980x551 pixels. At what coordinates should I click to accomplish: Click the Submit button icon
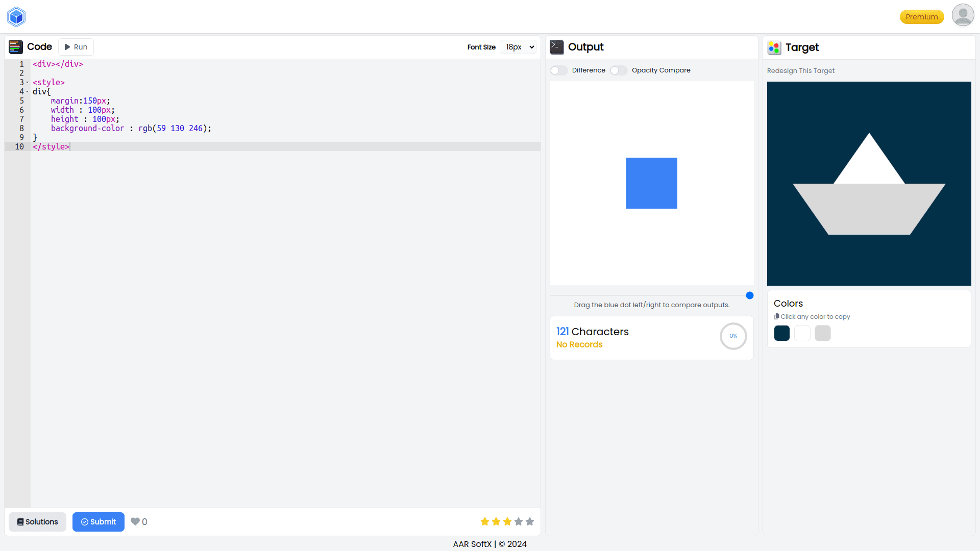pyautogui.click(x=85, y=521)
